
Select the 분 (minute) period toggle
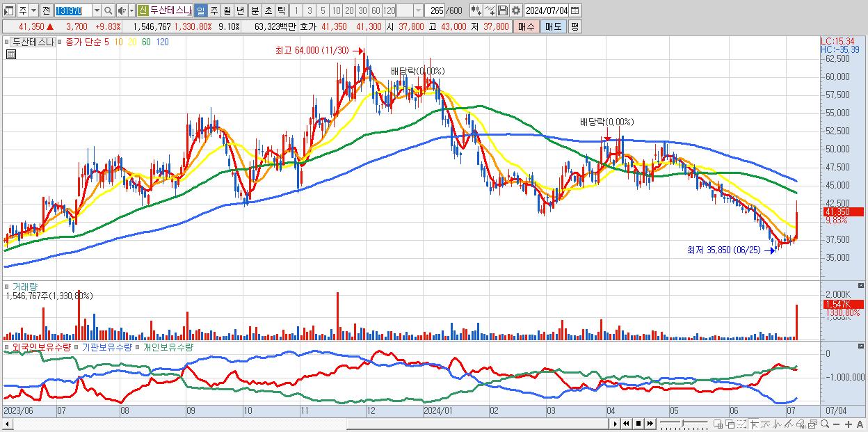(255, 10)
